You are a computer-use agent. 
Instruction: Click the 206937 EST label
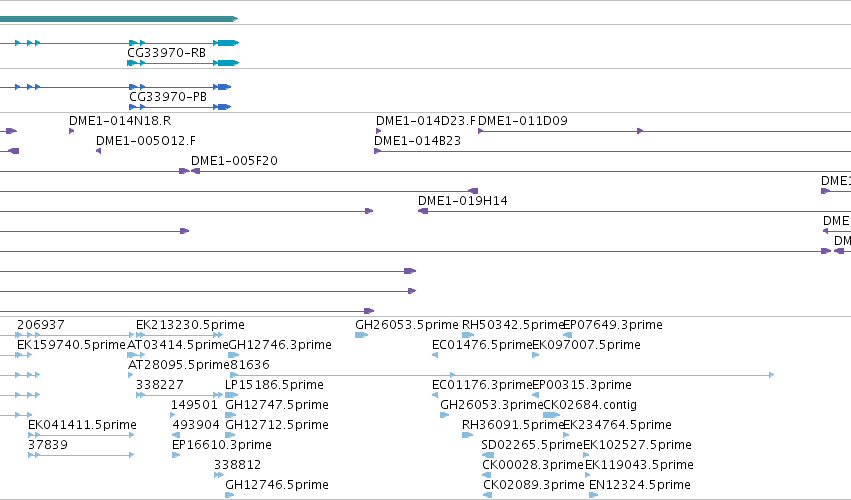coord(41,325)
